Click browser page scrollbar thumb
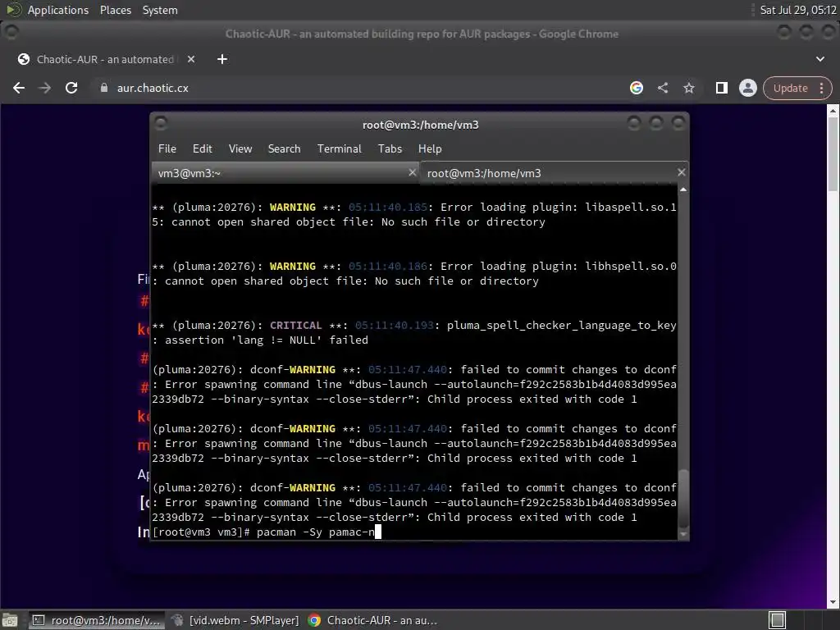Viewport: 840px width, 630px height. tap(833, 153)
